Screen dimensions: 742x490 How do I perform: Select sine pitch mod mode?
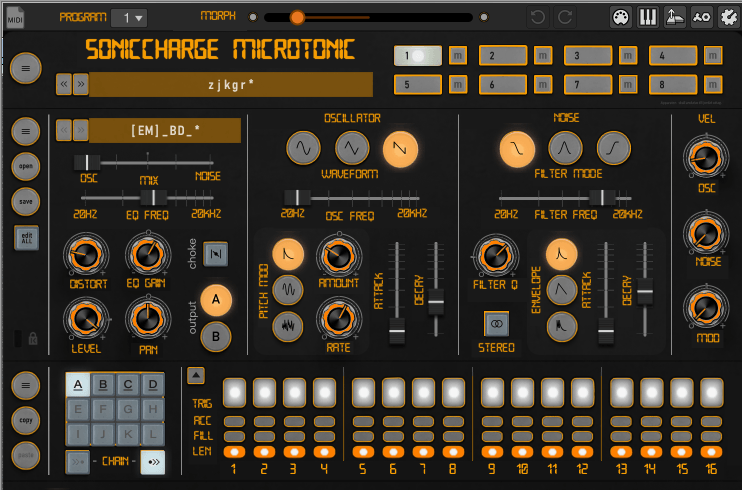click(x=288, y=290)
